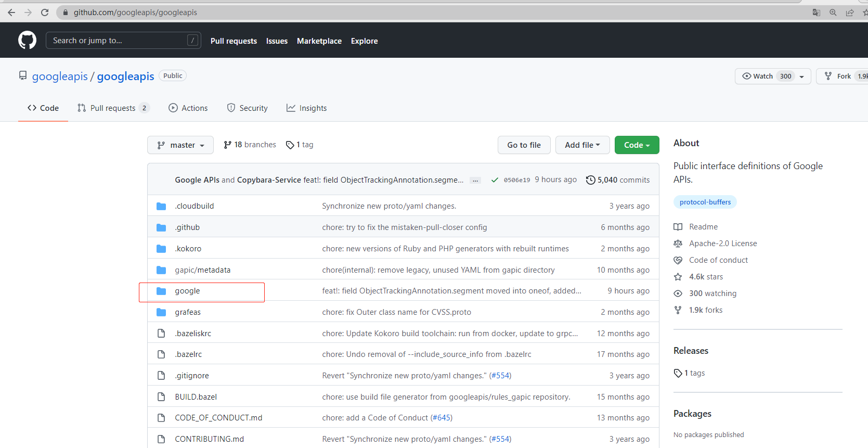
Task: Open the 1 tag link near branches
Action: tap(300, 145)
